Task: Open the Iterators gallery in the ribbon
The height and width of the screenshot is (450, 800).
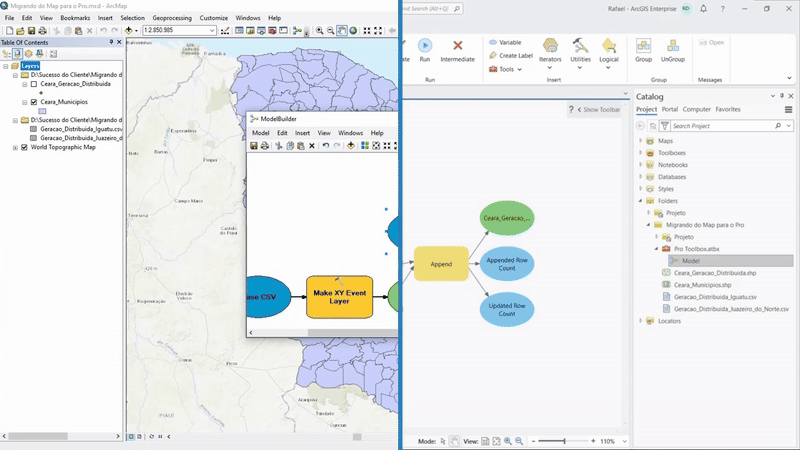Action: [550, 53]
